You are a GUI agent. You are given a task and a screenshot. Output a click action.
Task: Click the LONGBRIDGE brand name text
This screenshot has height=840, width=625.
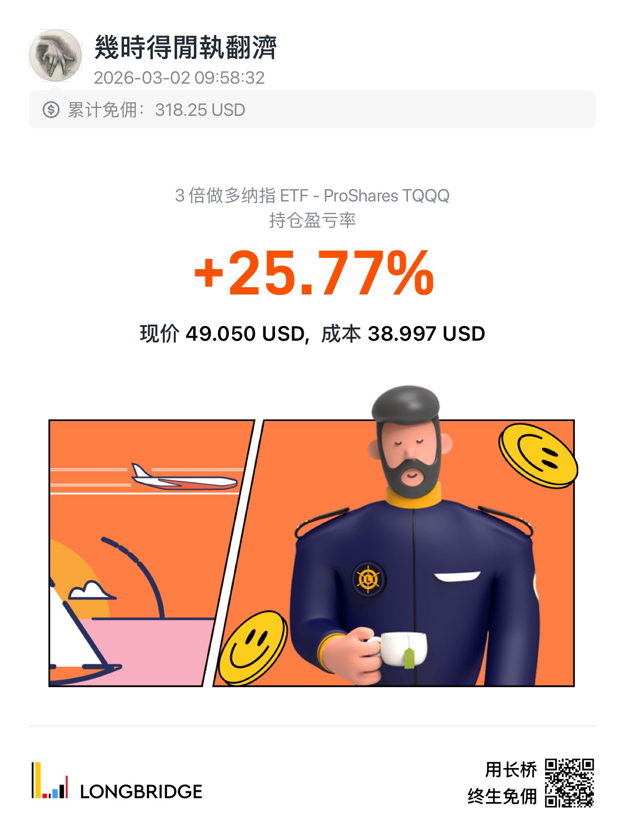(x=141, y=792)
